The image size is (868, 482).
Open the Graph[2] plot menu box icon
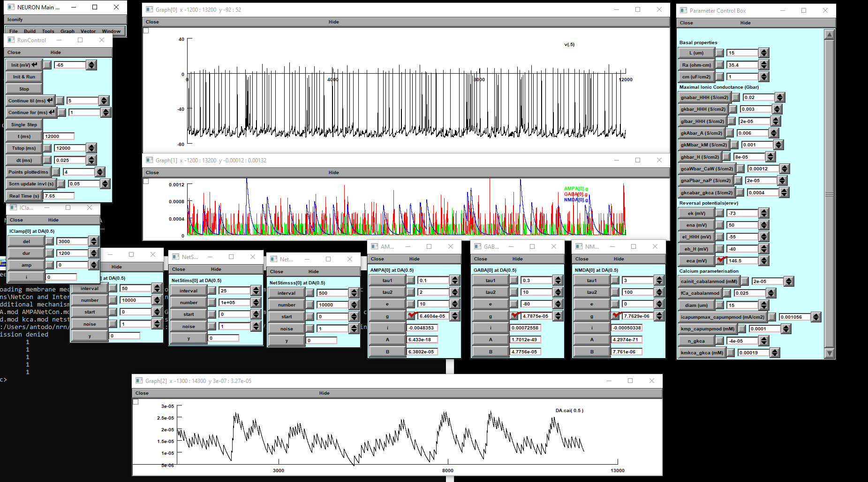136,401
